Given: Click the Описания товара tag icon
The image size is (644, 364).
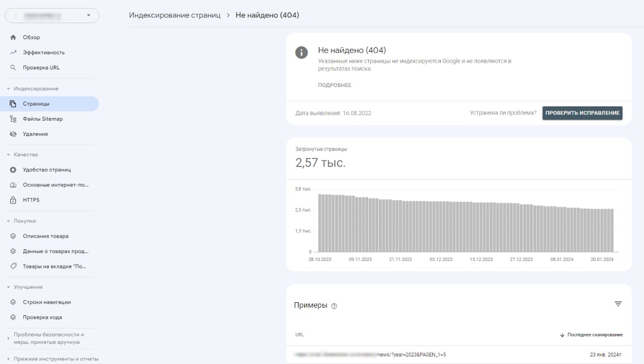Looking at the screenshot, I should [x=13, y=236].
